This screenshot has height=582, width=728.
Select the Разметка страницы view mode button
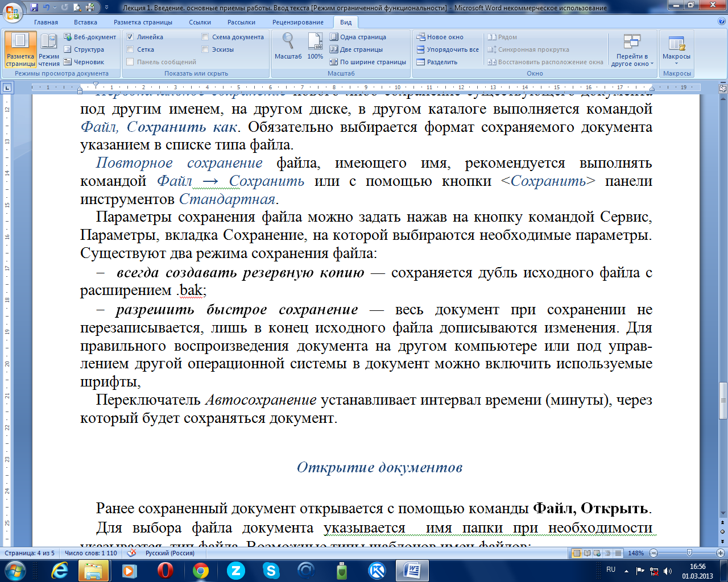pos(20,49)
